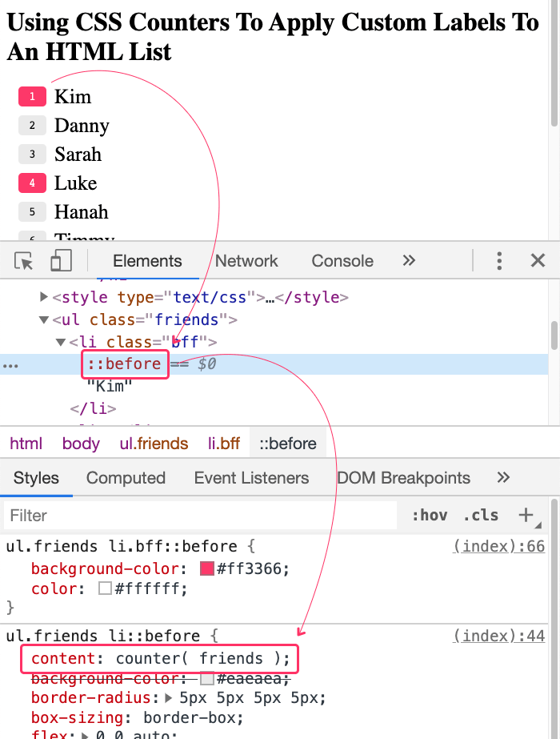The width and height of the screenshot is (560, 739).
Task: Toggle the device toolbar icon
Action: pos(62,261)
